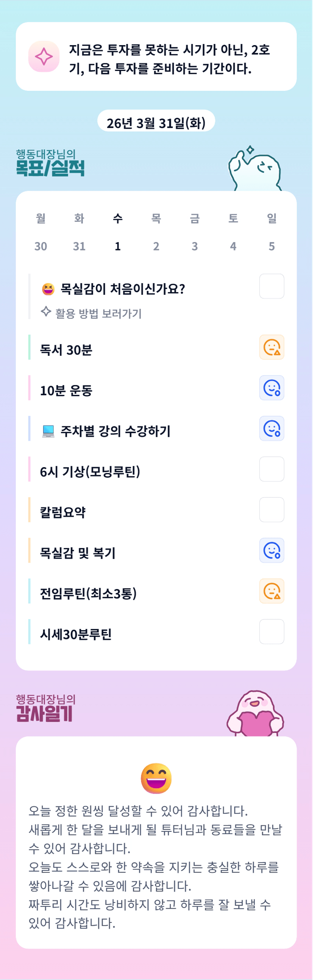Click orange status face for 독서 30분

point(272,348)
